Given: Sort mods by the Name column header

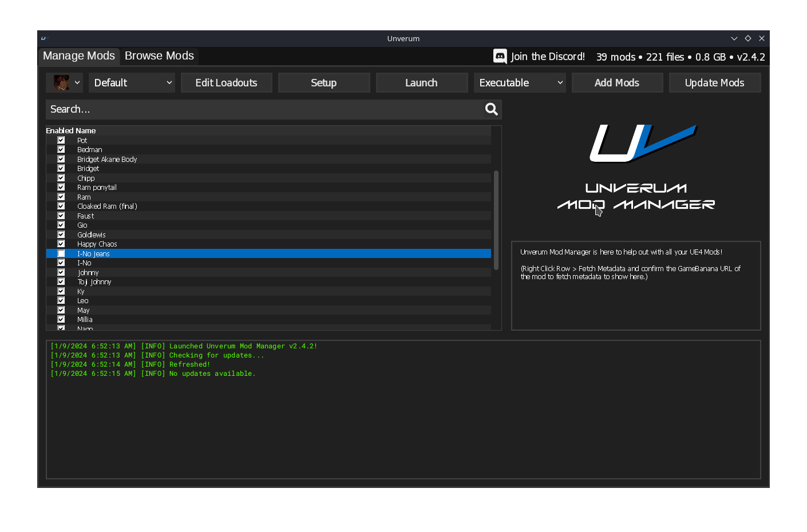Looking at the screenshot, I should pyautogui.click(x=85, y=131).
